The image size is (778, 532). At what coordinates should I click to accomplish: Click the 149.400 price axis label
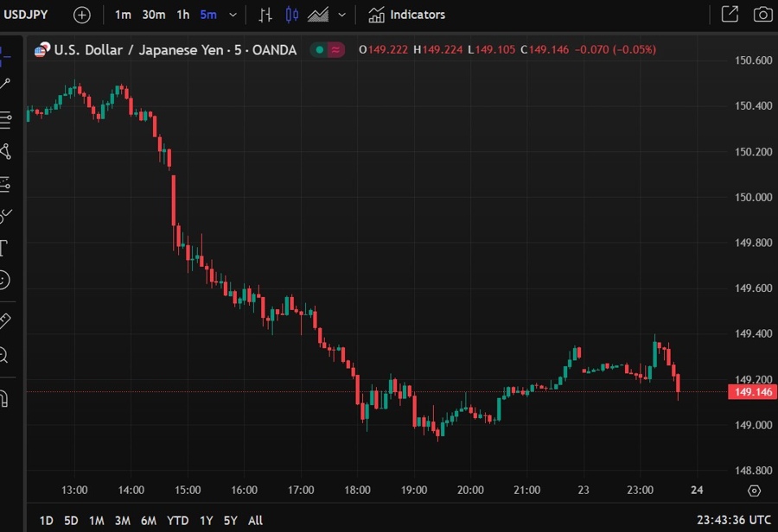[753, 333]
